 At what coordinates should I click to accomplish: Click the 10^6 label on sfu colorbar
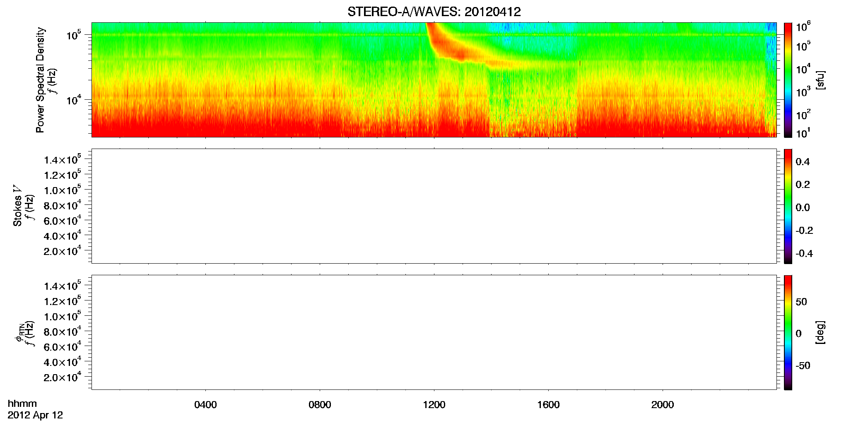pyautogui.click(x=803, y=27)
